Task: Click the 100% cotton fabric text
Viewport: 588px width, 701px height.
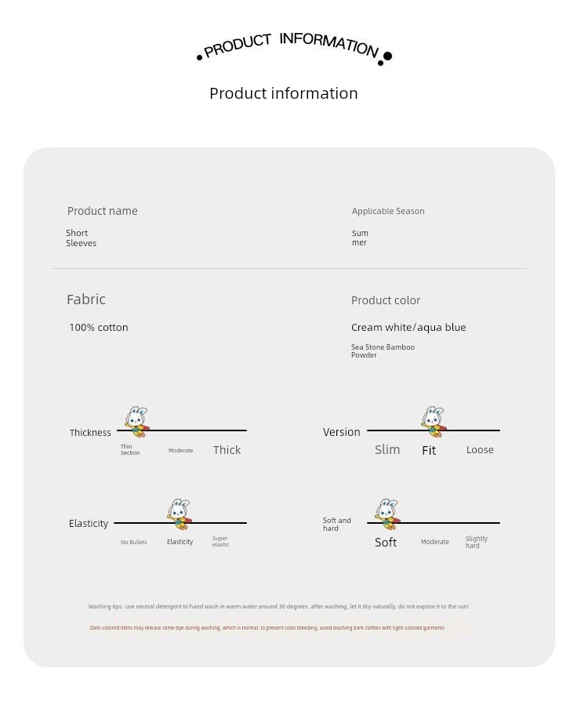Action: pyautogui.click(x=98, y=327)
